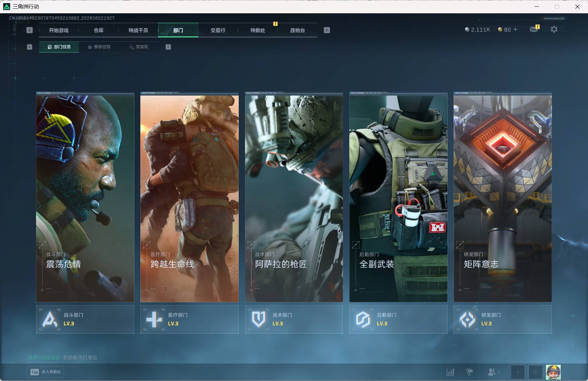
Task: Click the 80 gold coin balance
Action: pos(504,30)
